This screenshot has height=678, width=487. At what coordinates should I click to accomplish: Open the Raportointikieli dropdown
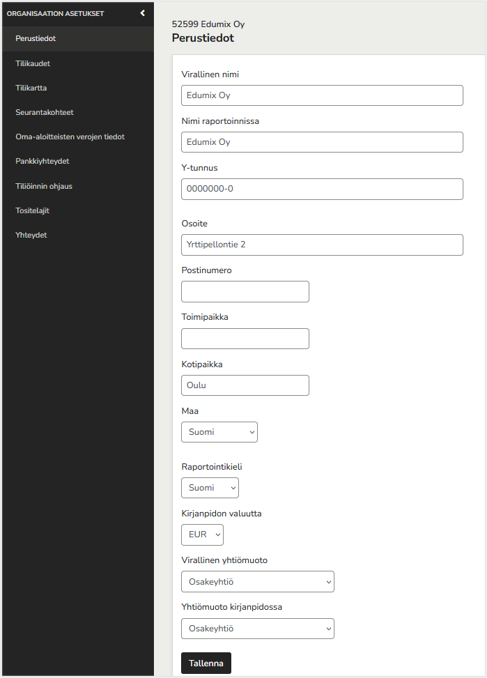point(210,488)
